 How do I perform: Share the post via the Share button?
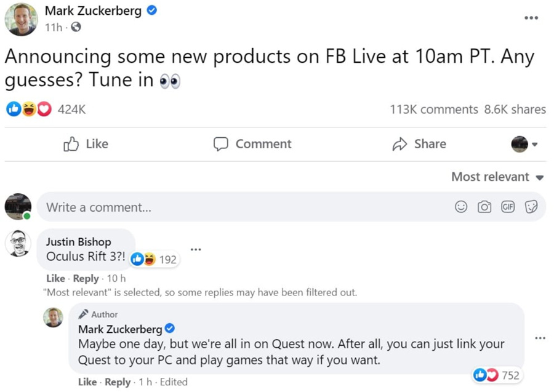[x=425, y=143]
